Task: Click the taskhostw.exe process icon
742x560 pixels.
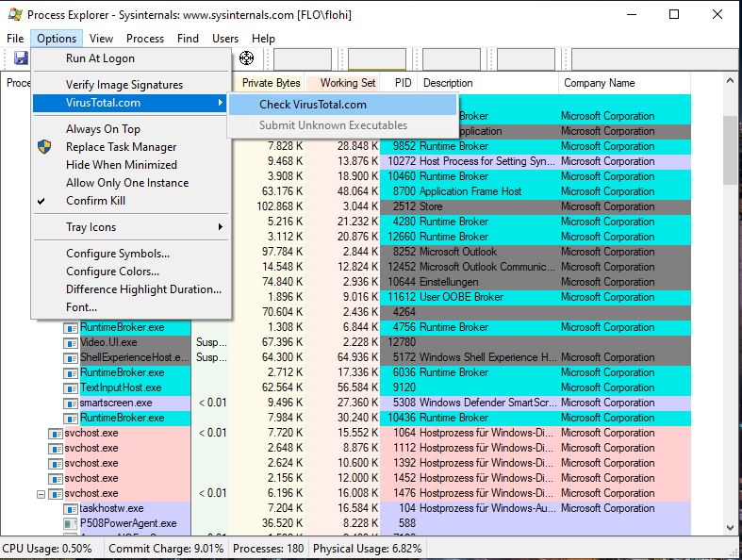Action: point(71,509)
